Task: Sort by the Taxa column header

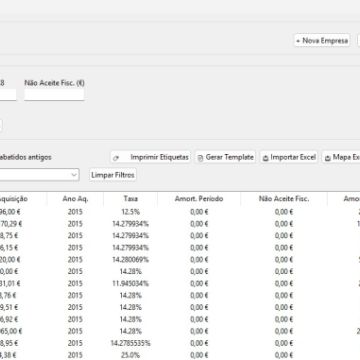Action: [131, 199]
